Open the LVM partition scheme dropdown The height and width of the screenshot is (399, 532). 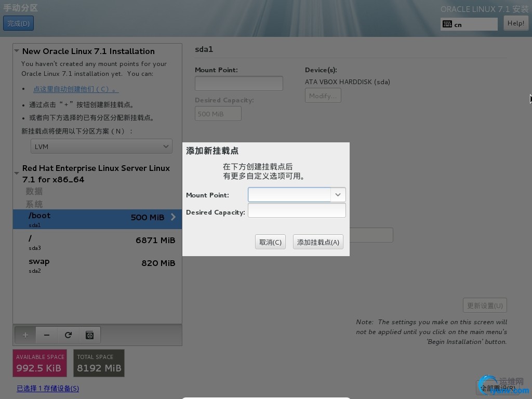[x=101, y=147]
